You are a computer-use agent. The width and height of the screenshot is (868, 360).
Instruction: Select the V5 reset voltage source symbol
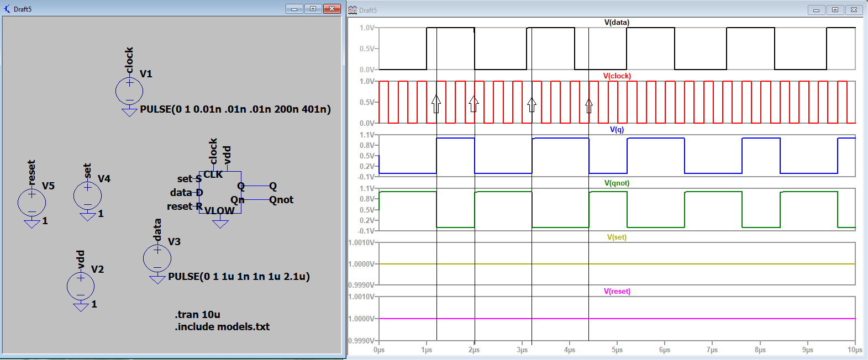coord(31,202)
